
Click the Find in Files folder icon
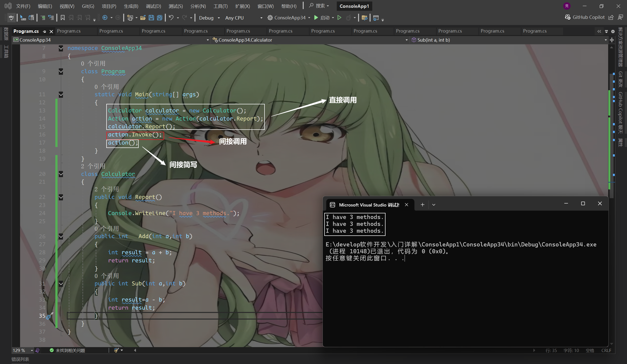click(364, 18)
